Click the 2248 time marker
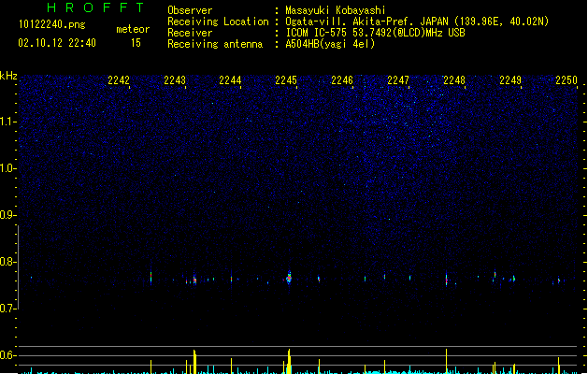Image resolution: width=588 pixels, height=374 pixels. coord(454,80)
